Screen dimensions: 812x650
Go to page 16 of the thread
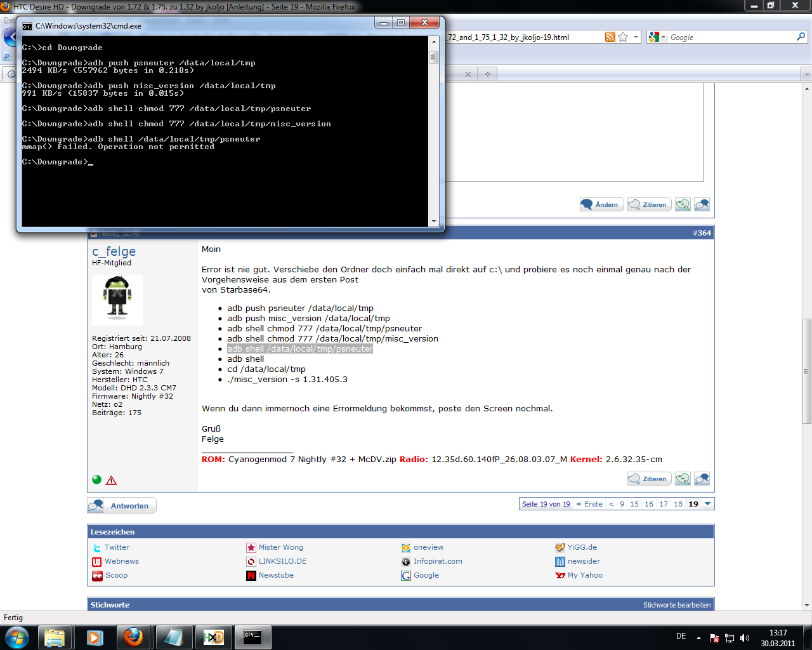click(649, 504)
